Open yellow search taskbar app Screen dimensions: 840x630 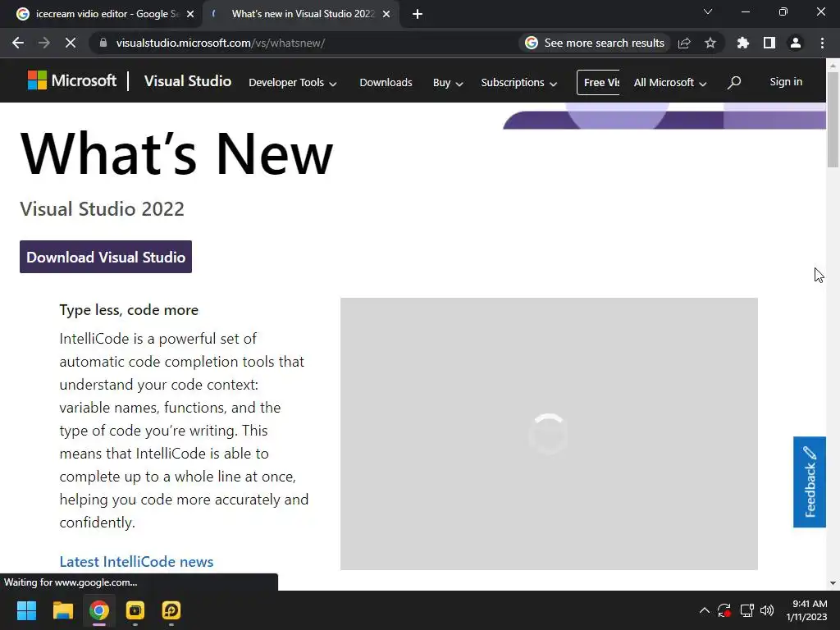pyautogui.click(x=171, y=610)
